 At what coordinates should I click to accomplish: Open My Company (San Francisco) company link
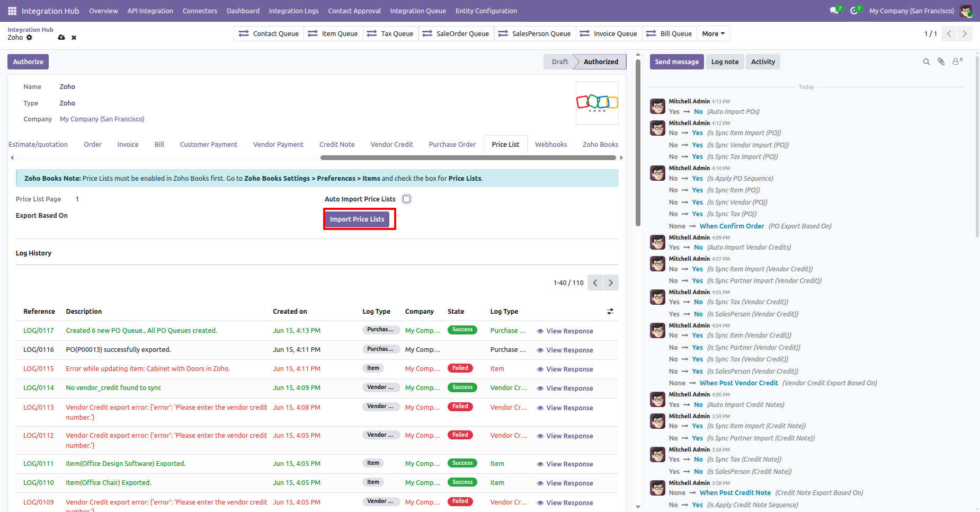point(102,119)
